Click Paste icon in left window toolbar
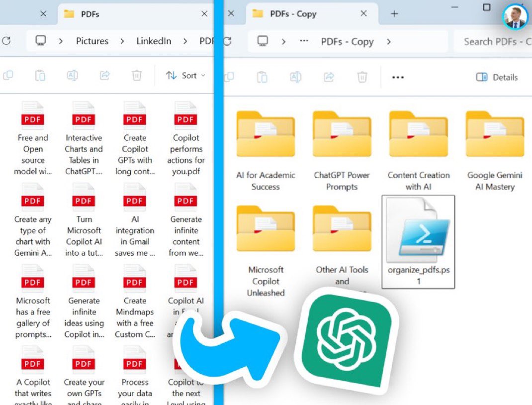This screenshot has width=532, height=405. coord(40,75)
